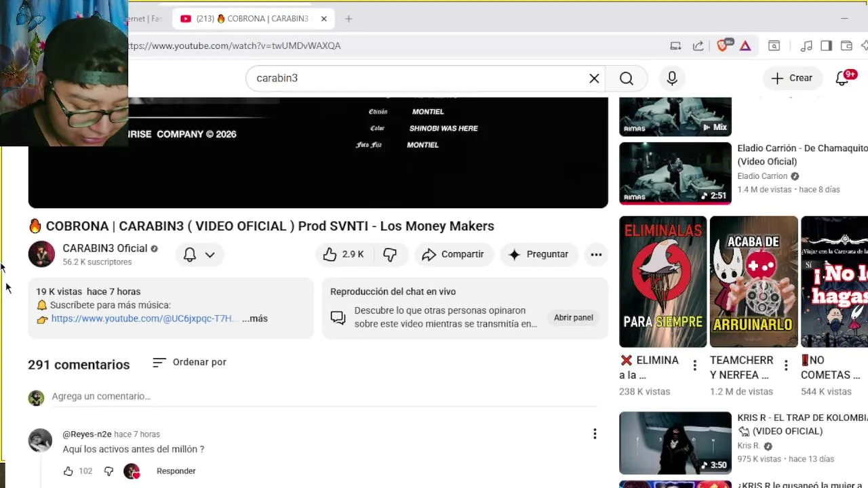The height and width of the screenshot is (488, 868).
Task: Click the "291 comentarios" heading
Action: (x=79, y=365)
